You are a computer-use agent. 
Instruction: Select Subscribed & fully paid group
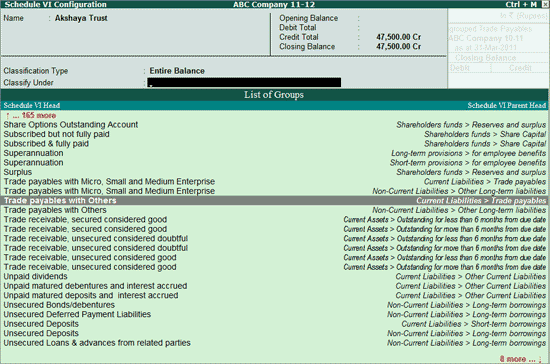[x=275, y=144]
